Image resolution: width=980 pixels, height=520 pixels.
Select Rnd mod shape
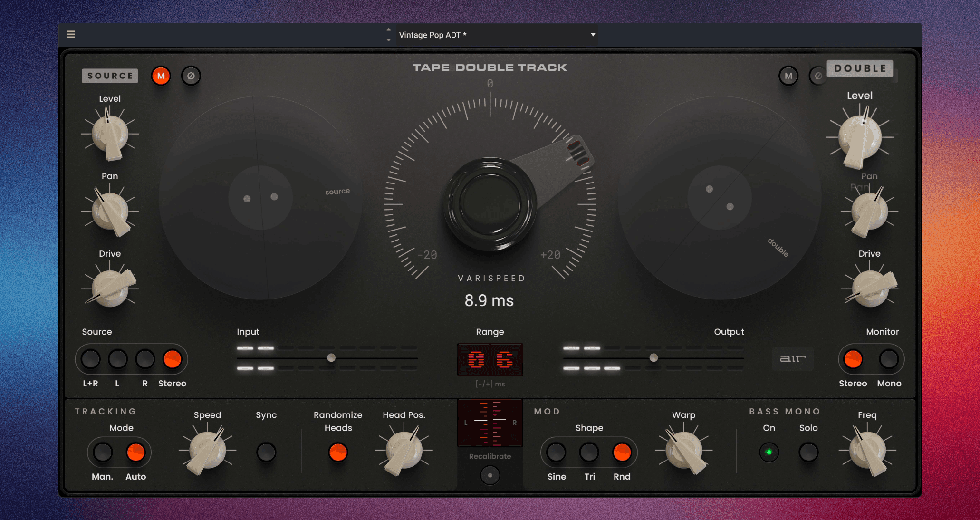(622, 452)
